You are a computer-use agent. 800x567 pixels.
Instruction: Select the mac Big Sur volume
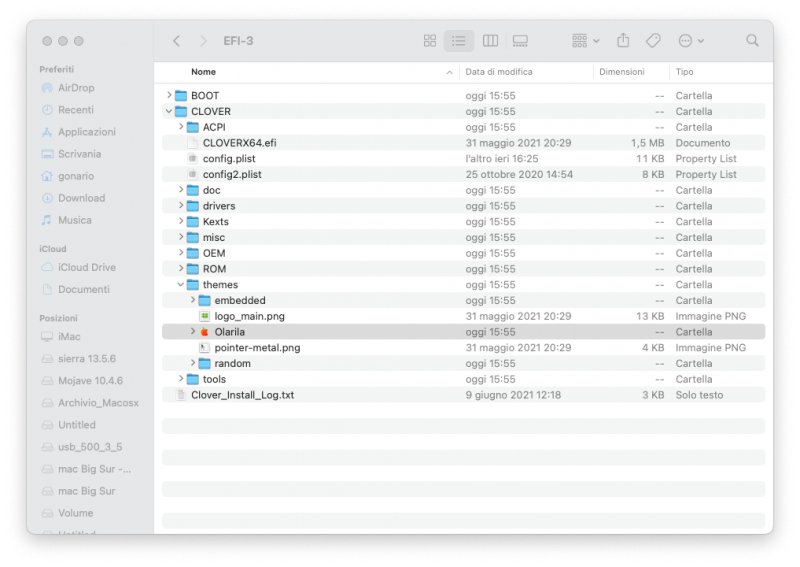[x=86, y=491]
